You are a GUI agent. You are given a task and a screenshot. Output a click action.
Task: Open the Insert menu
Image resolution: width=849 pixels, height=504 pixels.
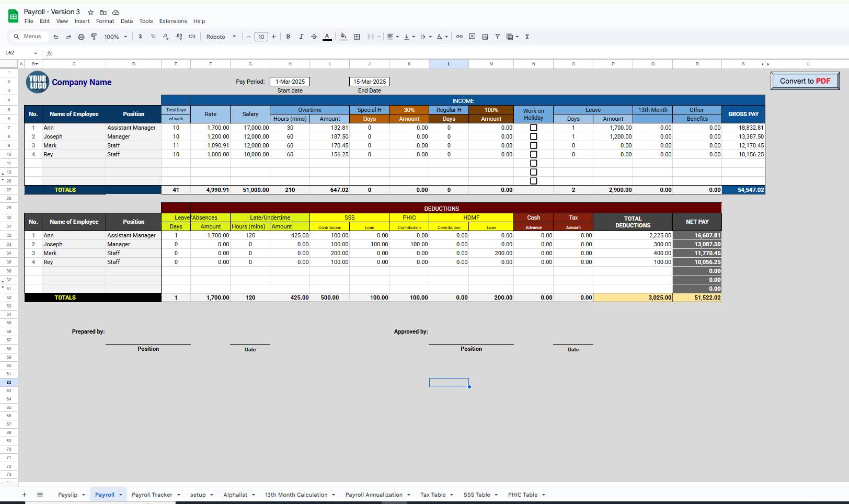point(82,21)
